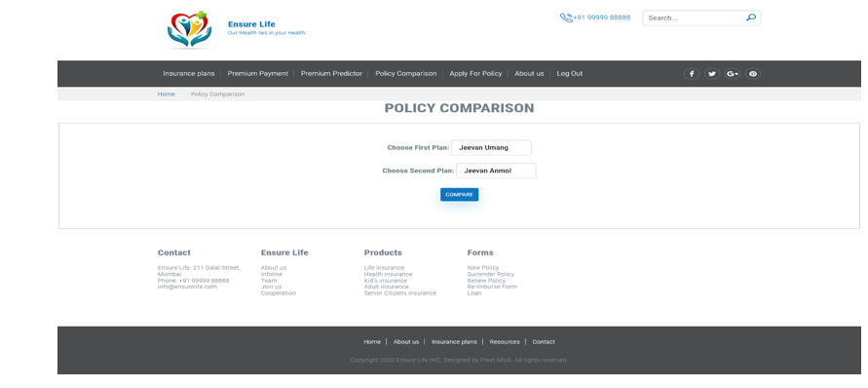
Task: Click in the Search text field
Action: tap(695, 18)
